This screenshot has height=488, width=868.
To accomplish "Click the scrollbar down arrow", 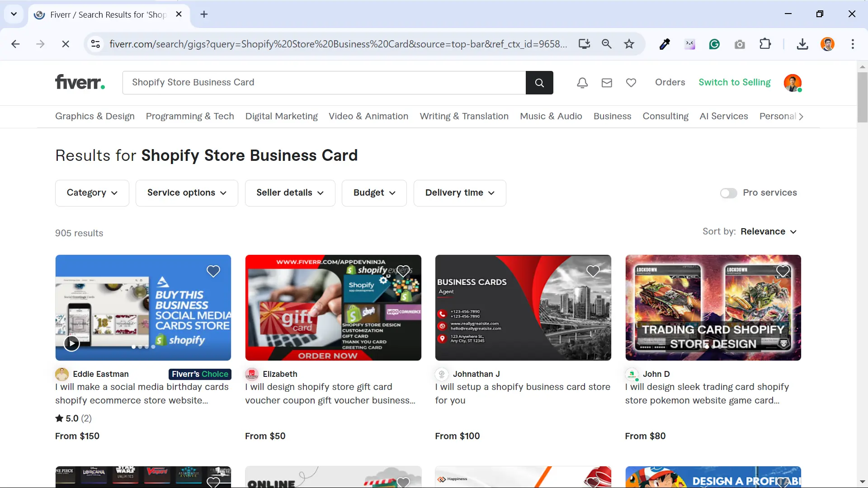I will click(862, 482).
